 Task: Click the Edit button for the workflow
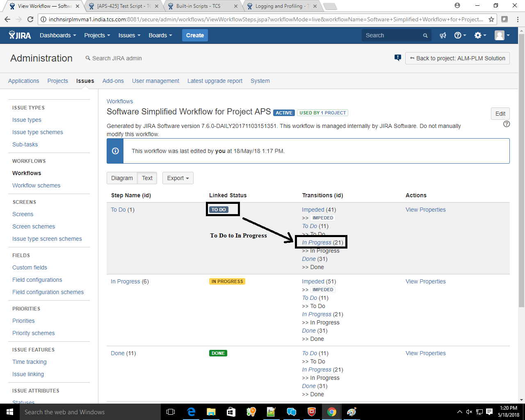[500, 114]
